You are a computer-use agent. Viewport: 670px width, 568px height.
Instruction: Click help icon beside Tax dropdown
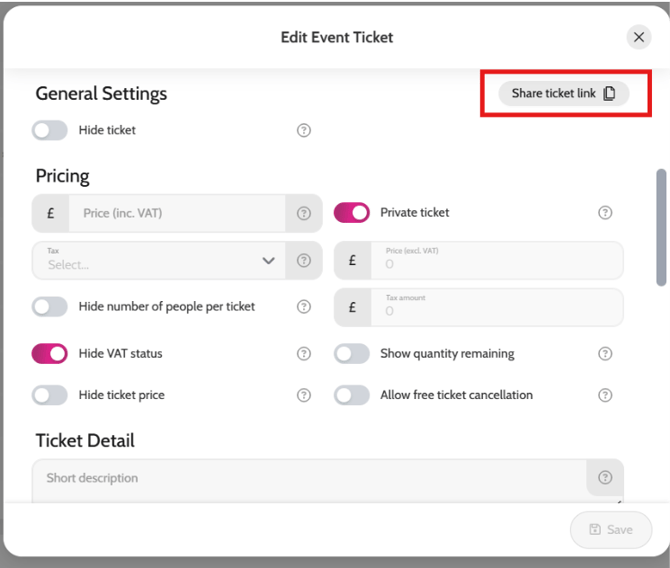(304, 261)
